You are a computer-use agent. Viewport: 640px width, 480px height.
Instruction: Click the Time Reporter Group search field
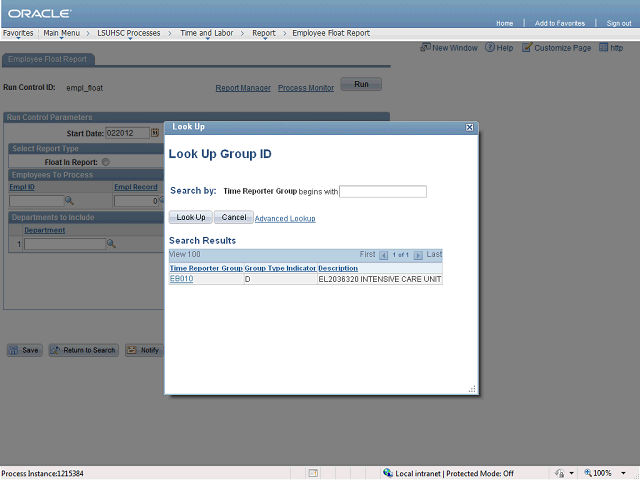coord(383,191)
